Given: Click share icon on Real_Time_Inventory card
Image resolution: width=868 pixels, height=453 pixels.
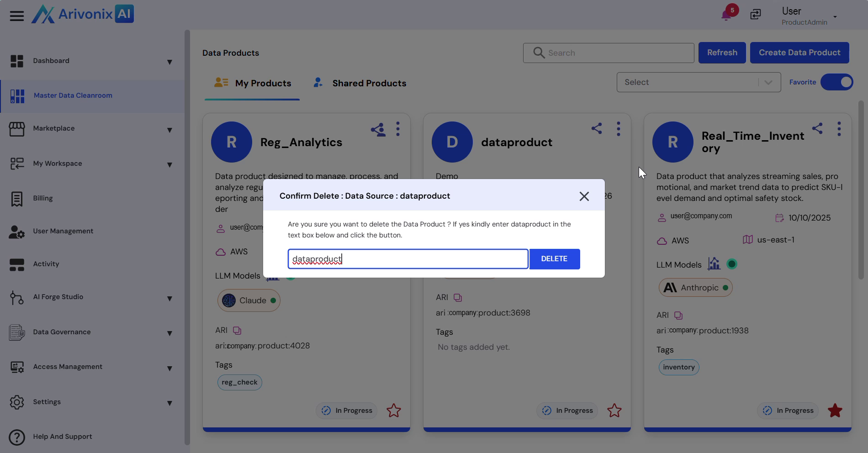Looking at the screenshot, I should point(817,129).
